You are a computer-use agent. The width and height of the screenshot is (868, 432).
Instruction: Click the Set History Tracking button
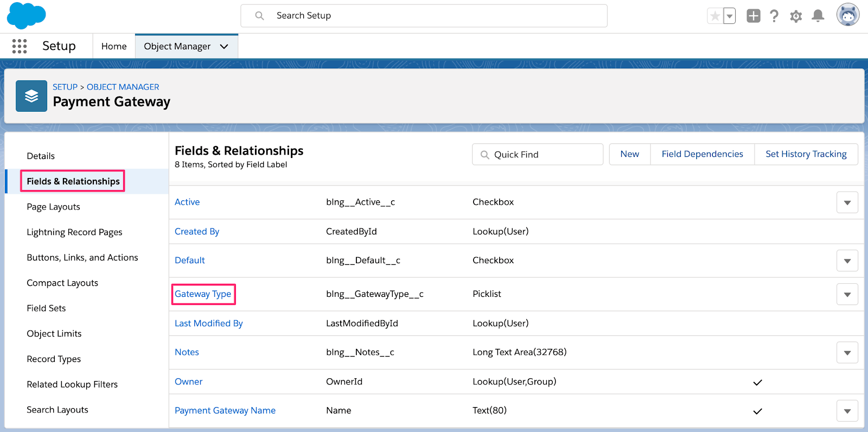(x=806, y=154)
